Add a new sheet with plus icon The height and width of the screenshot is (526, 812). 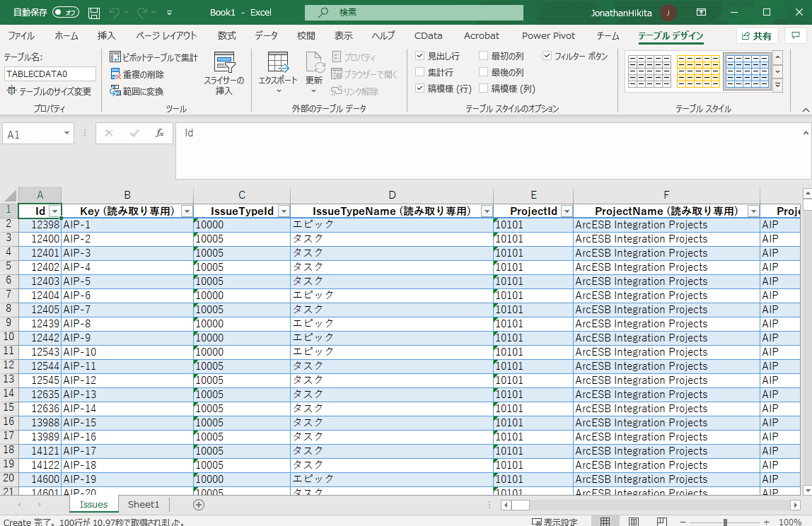(x=199, y=504)
